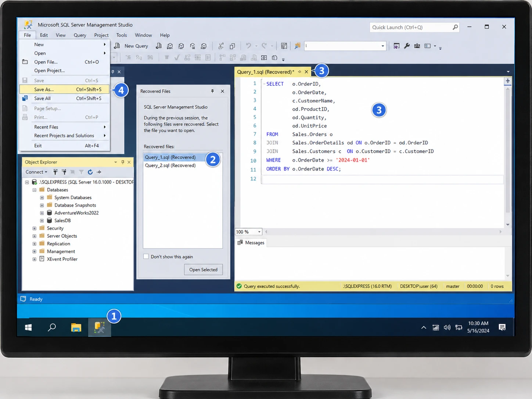
Task: Click the Activity Monitor icon in Object Explorer
Action: tap(99, 172)
